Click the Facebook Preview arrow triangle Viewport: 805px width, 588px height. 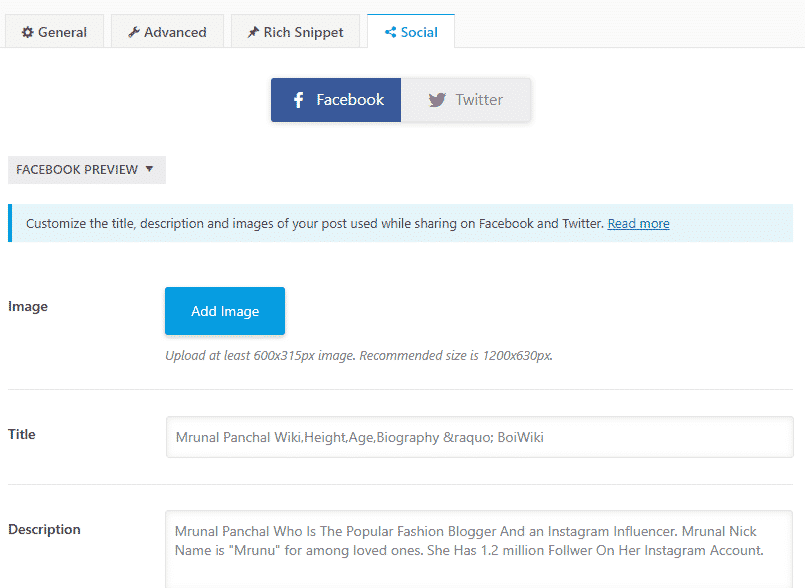149,169
